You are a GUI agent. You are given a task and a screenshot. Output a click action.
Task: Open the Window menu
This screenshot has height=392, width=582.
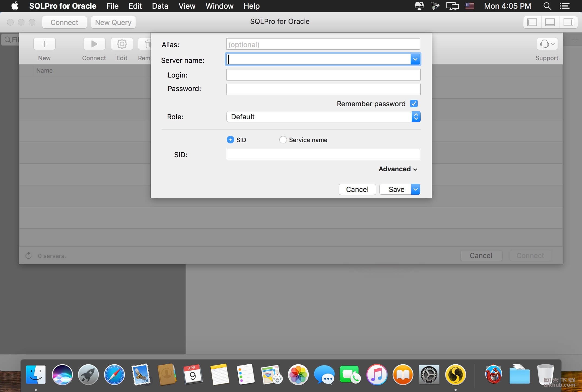(x=219, y=6)
